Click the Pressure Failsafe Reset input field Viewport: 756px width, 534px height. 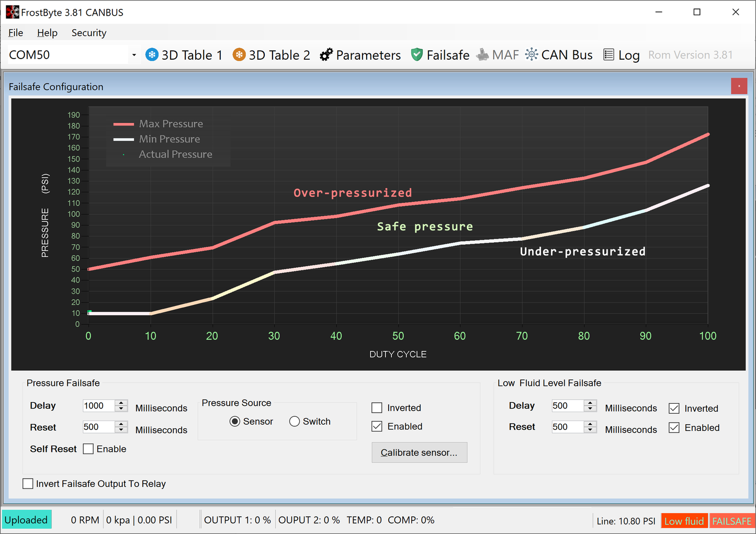[98, 427]
